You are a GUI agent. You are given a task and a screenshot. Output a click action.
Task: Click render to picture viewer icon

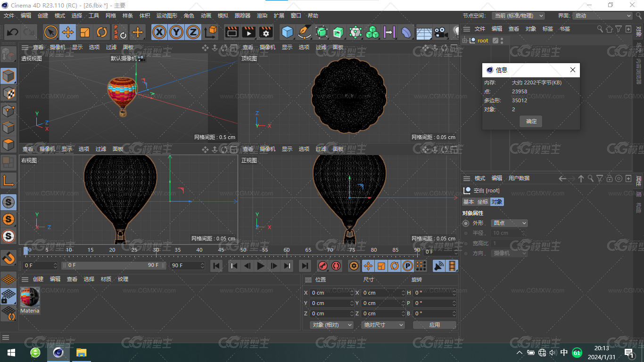point(248,32)
